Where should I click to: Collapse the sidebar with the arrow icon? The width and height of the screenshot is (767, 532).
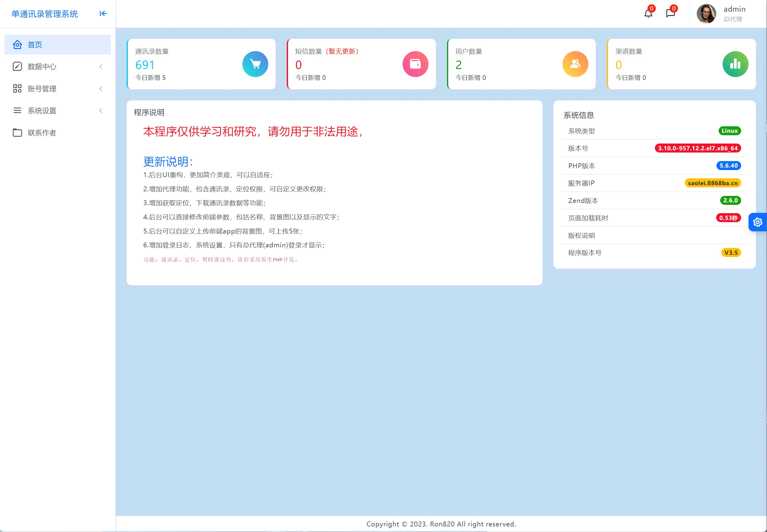point(103,13)
